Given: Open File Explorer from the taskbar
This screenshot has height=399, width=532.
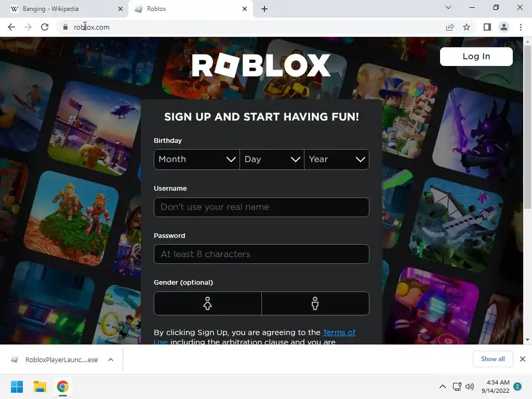Looking at the screenshot, I should click(39, 387).
